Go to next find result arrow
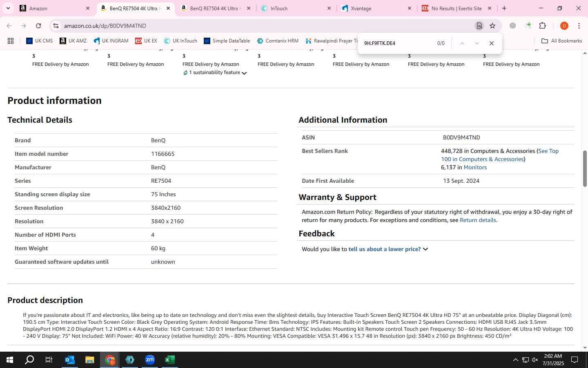Viewport: 588px width, 368px height. (x=477, y=43)
